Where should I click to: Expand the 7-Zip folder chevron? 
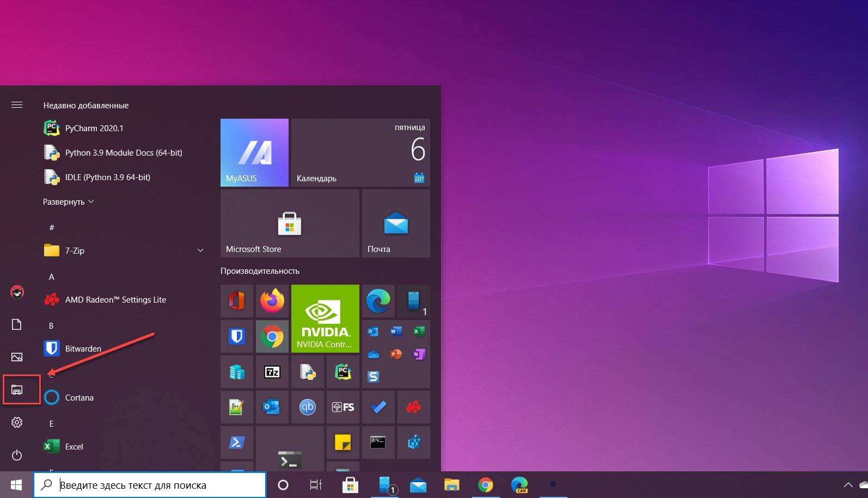pyautogui.click(x=200, y=250)
